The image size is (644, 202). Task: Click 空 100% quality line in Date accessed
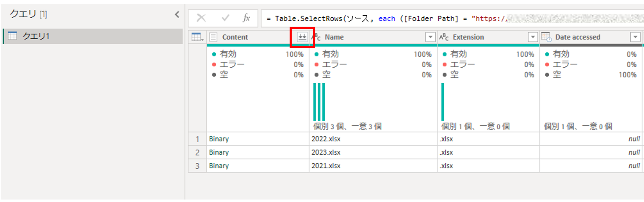click(591, 75)
